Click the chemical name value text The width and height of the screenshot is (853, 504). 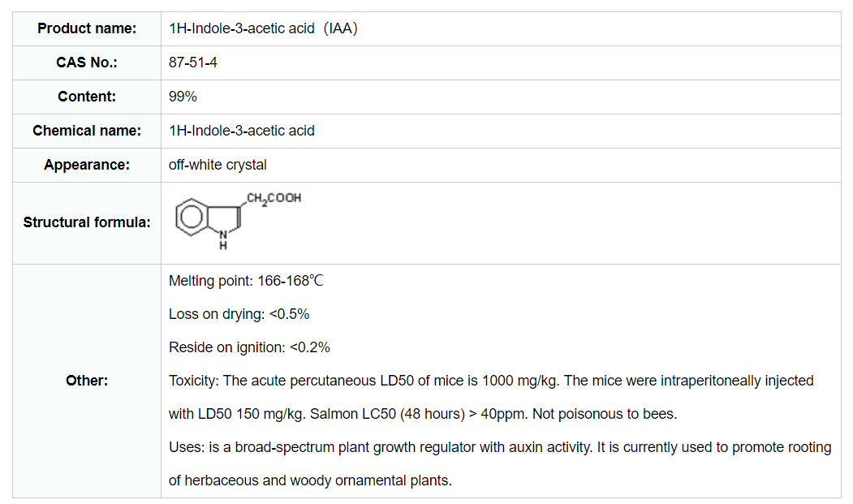point(241,131)
